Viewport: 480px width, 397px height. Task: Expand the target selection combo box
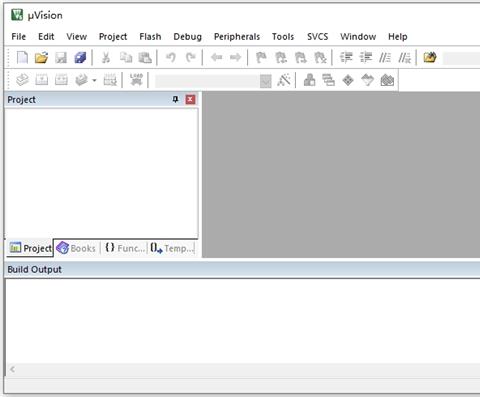click(265, 80)
